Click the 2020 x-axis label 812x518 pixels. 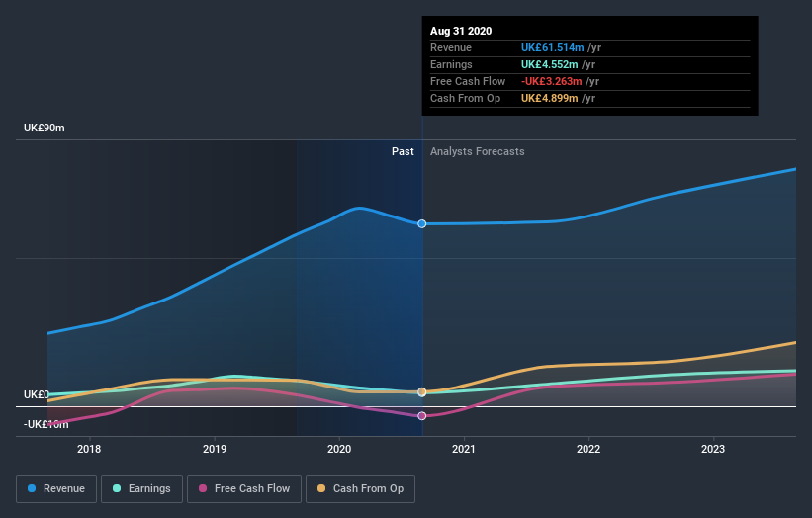tap(339, 449)
